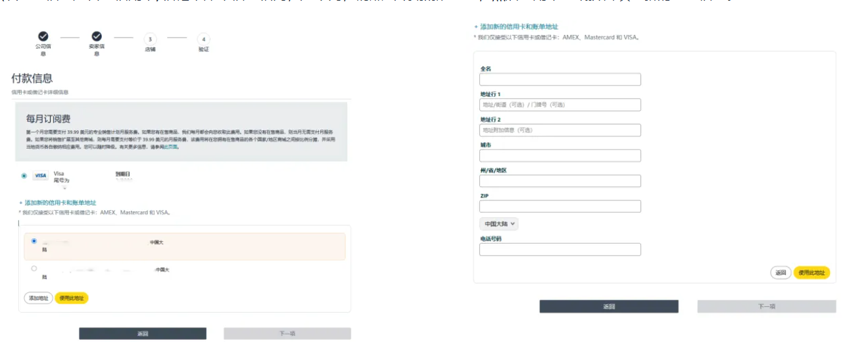Click the 城市 input field
The image size is (868, 345).
560,156
